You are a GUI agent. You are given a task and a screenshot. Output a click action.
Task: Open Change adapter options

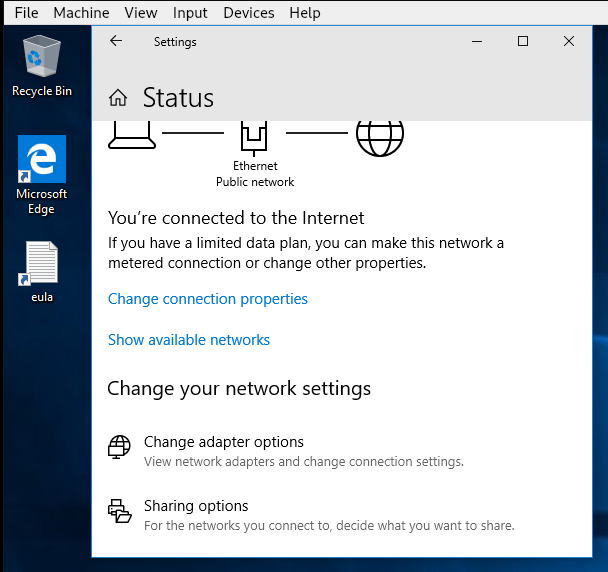224,442
